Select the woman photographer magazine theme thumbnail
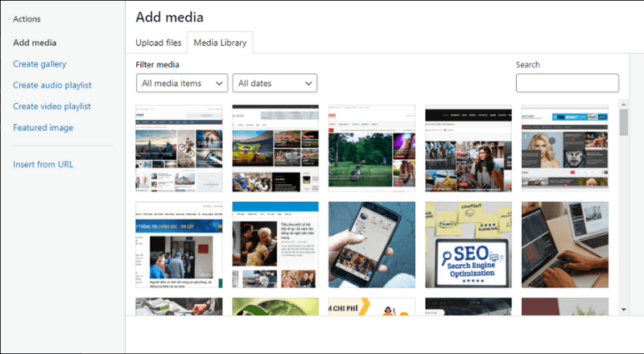Image resolution: width=644 pixels, height=354 pixels. 469,148
